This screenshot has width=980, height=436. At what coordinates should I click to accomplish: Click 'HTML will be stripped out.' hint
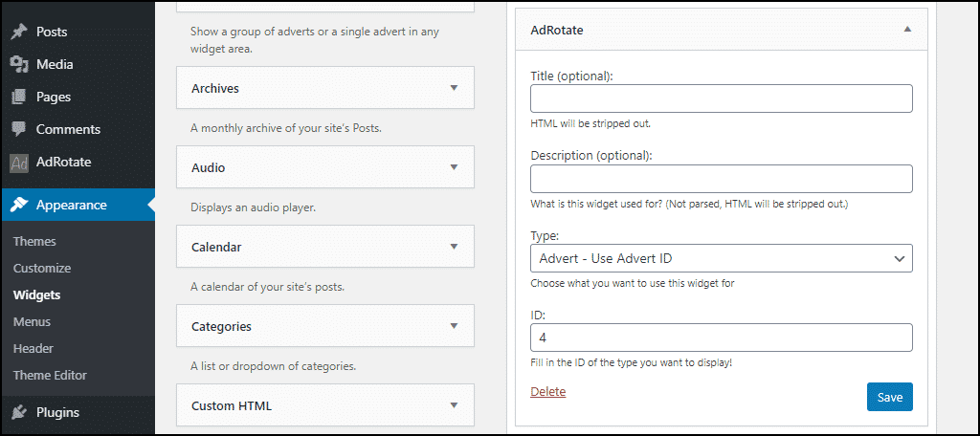tap(590, 123)
